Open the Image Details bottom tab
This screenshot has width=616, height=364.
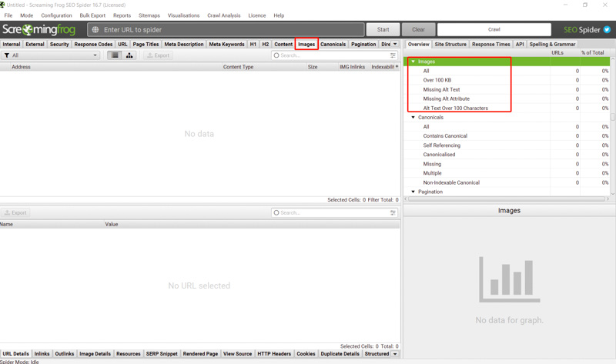point(95,354)
